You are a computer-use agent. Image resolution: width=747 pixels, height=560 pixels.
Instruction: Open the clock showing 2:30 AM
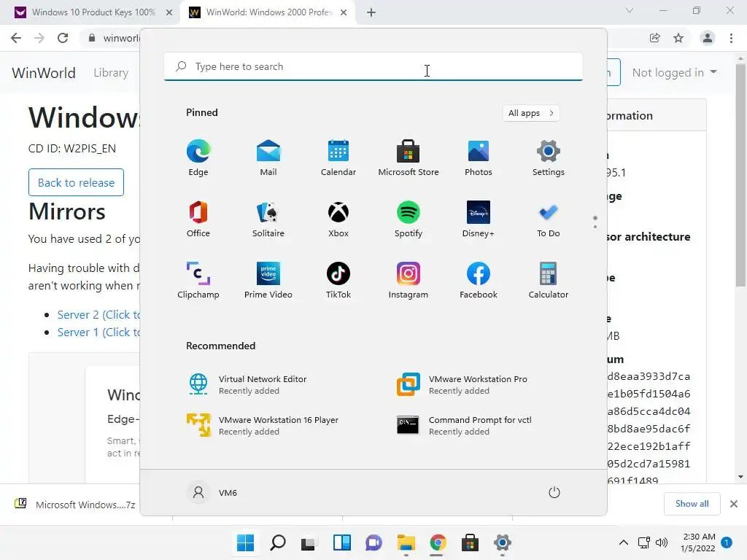[x=698, y=542]
